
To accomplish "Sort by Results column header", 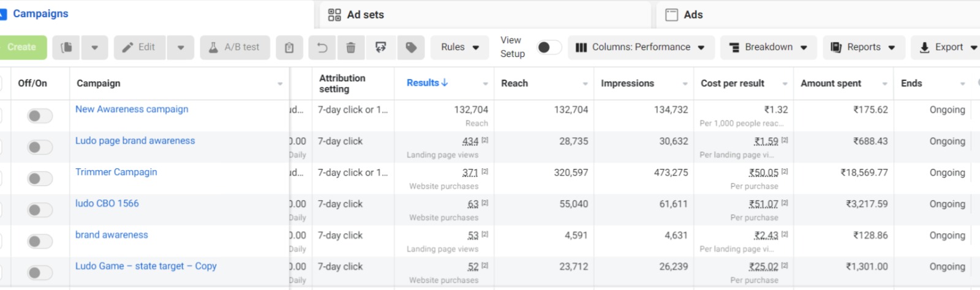I will [x=427, y=83].
